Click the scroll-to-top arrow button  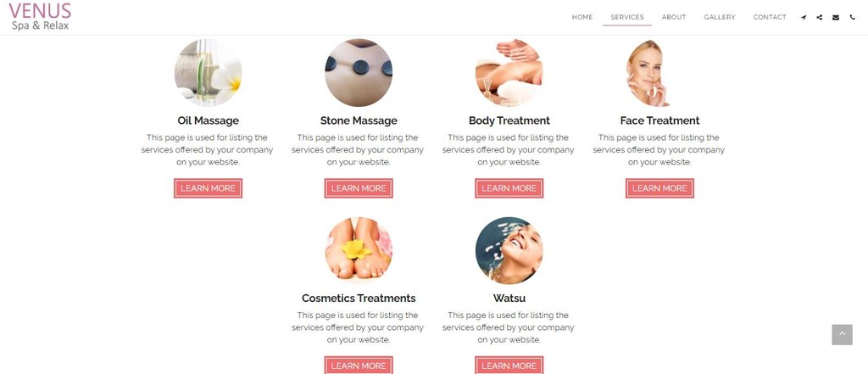coord(842,335)
